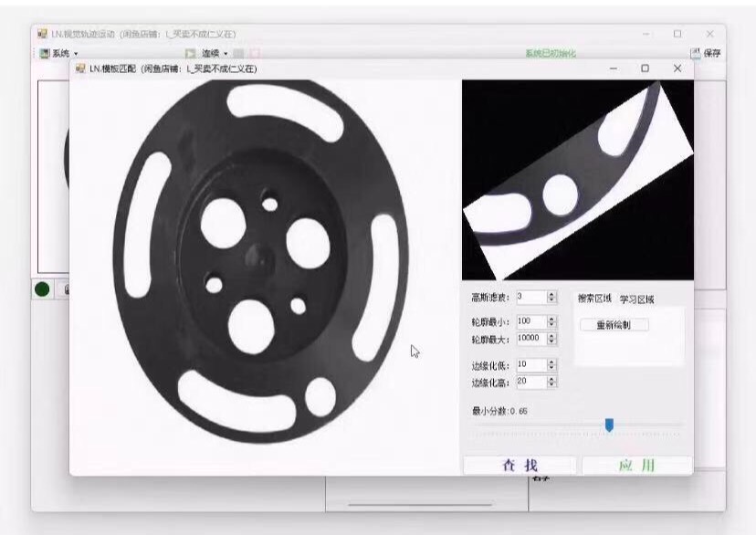Click the 边缘化高 spinner arrows
The height and width of the screenshot is (535, 756).
[x=551, y=382]
